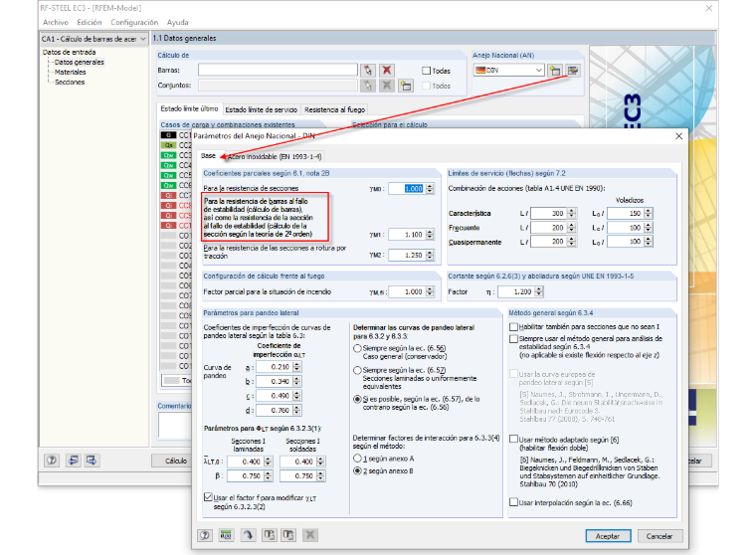Check 'Usar interpolación según la ec. (6.66)'
Image resolution: width=756 pixels, height=555 pixels.
(x=514, y=502)
